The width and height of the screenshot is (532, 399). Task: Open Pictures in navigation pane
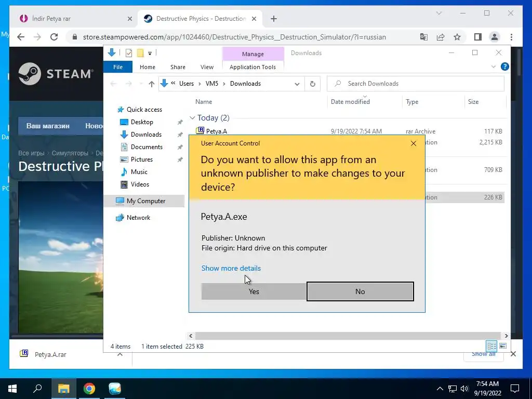pos(141,159)
